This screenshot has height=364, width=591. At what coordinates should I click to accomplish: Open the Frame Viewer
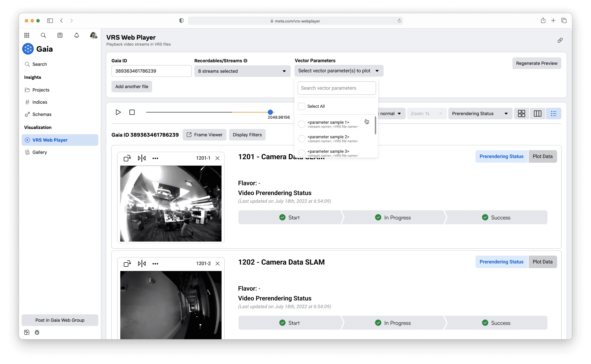click(x=204, y=135)
